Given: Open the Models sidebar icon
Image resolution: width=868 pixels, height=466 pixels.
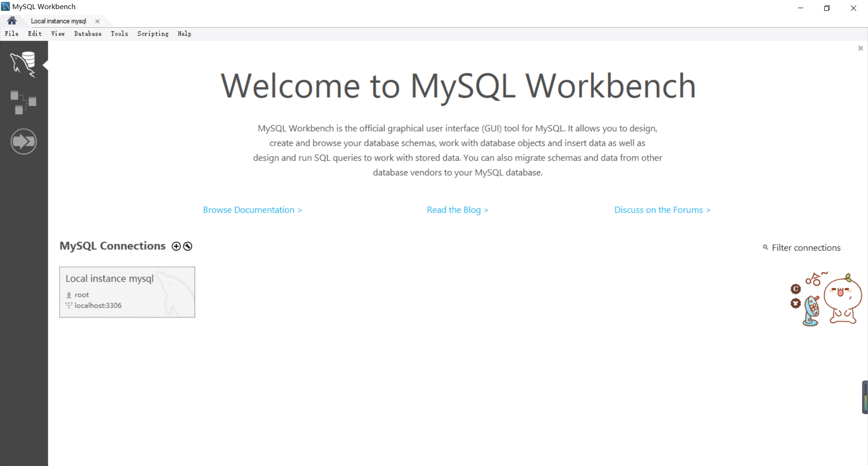Looking at the screenshot, I should [24, 102].
